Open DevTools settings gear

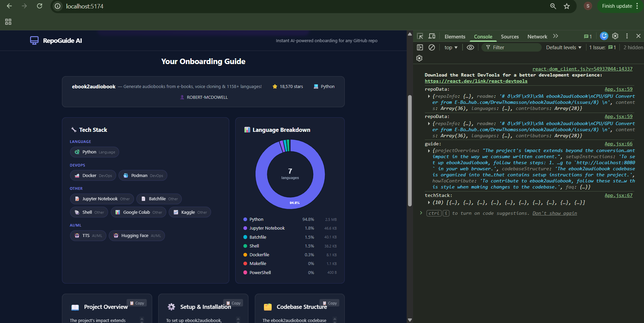(615, 36)
